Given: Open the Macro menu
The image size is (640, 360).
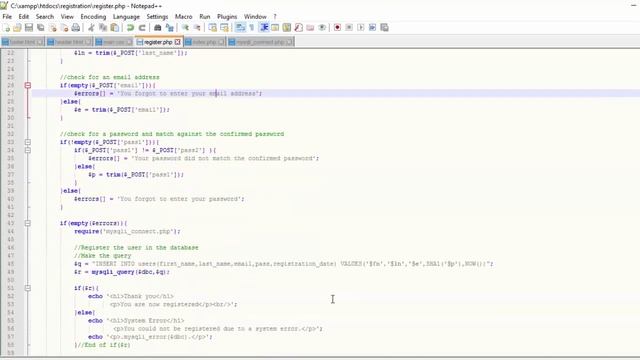Looking at the screenshot, I should click(x=183, y=17).
